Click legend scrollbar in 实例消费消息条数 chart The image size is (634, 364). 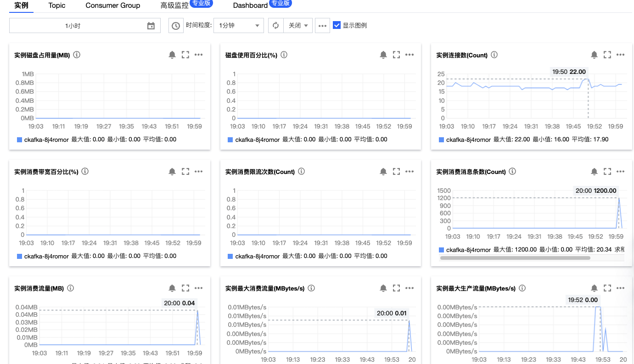pyautogui.click(x=515, y=258)
